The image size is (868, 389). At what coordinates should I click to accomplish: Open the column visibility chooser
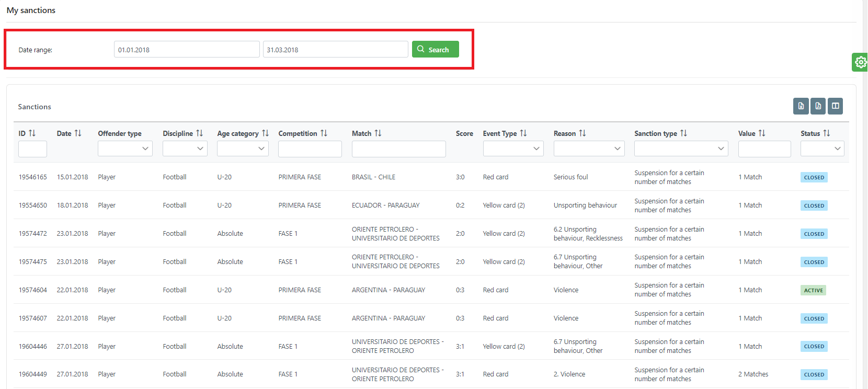tap(835, 106)
